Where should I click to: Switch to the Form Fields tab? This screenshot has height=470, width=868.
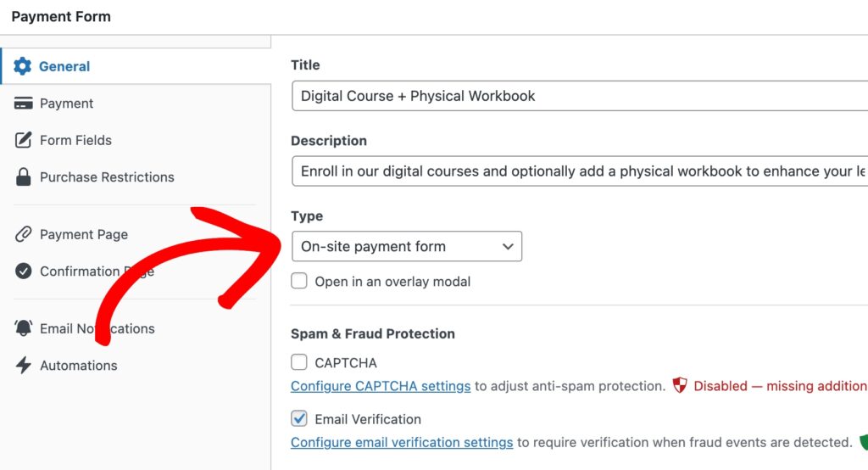(75, 140)
